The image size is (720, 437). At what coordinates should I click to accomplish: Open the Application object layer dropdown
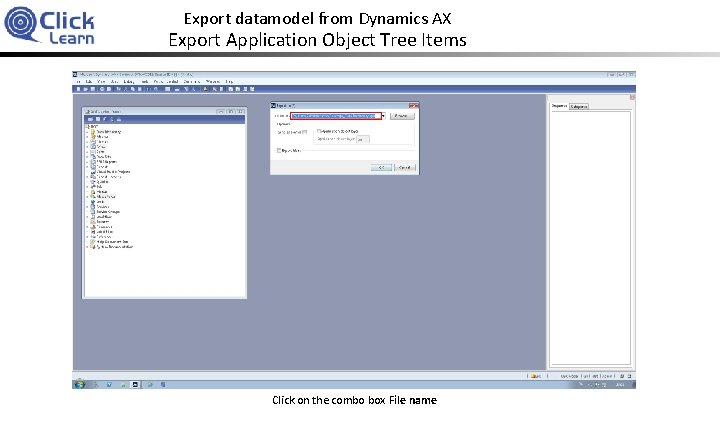point(363,139)
